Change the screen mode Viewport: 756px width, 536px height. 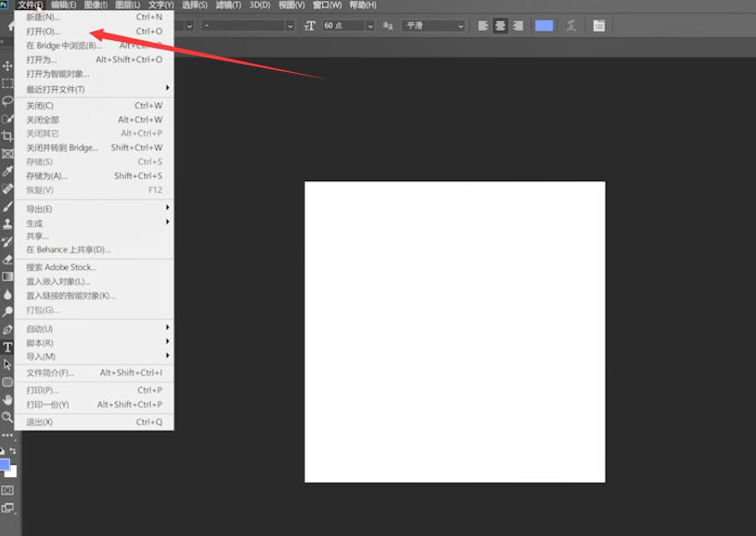click(8, 508)
